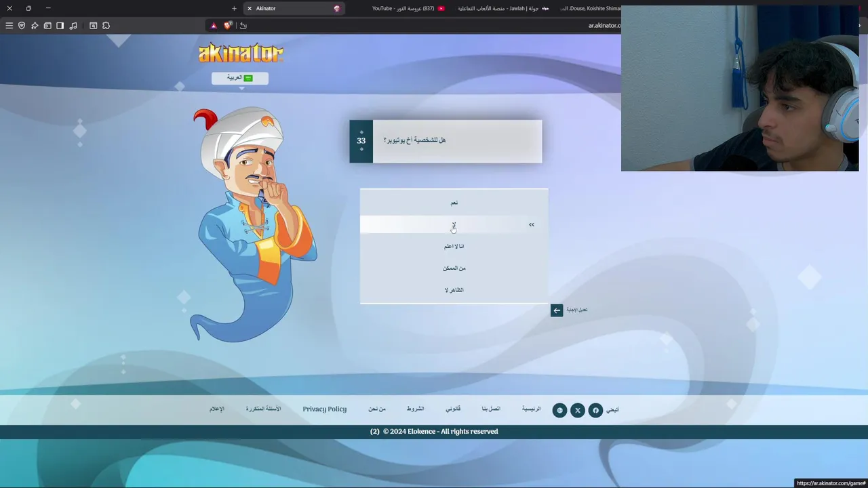Screen dimensions: 868x488
Task: Click the question text هل للشخصية أخ يوتيوبر
Action: click(x=414, y=140)
